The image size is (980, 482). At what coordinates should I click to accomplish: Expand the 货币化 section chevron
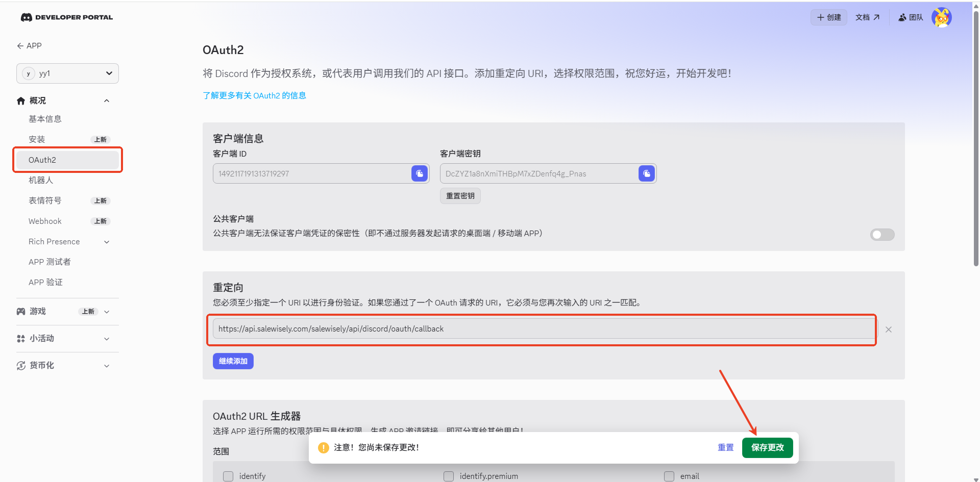click(x=107, y=366)
